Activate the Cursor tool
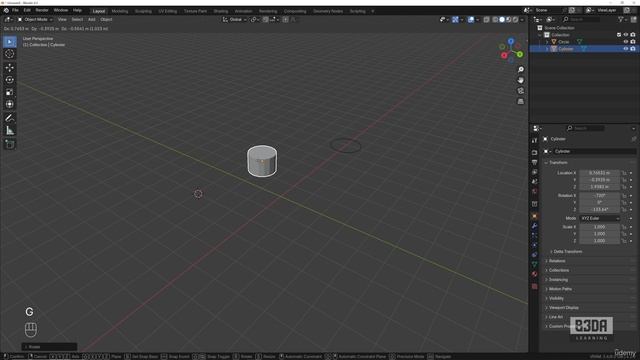The height and width of the screenshot is (360, 640). [10, 54]
